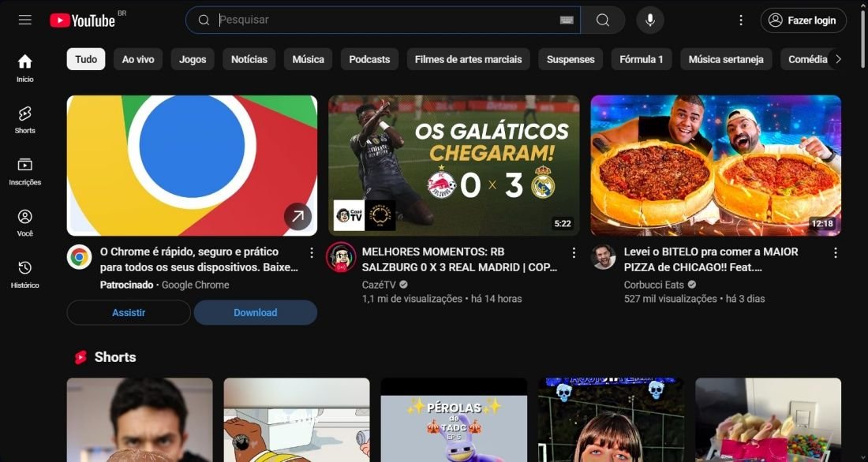The width and height of the screenshot is (868, 462).
Task: Open Inscrições in the sidebar
Action: pyautogui.click(x=24, y=166)
